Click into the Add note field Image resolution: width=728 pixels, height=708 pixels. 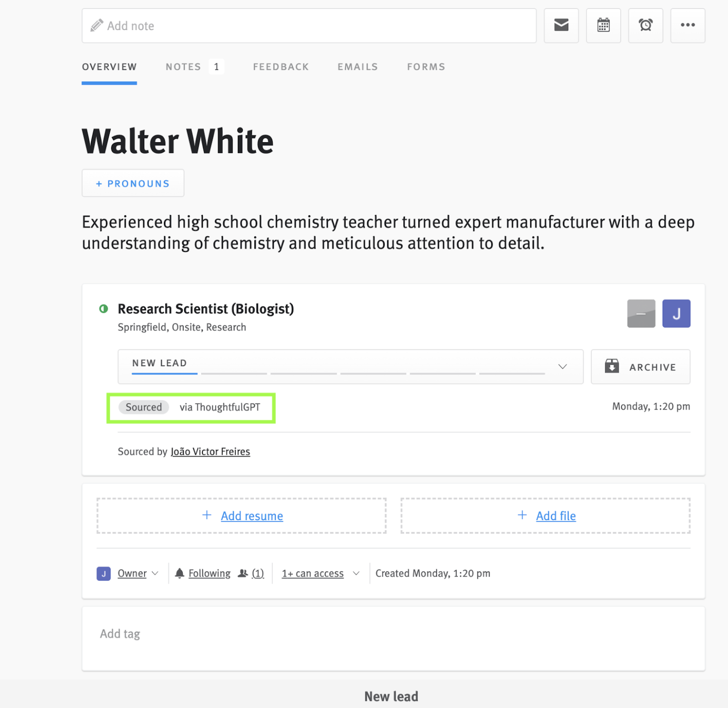pos(309,25)
